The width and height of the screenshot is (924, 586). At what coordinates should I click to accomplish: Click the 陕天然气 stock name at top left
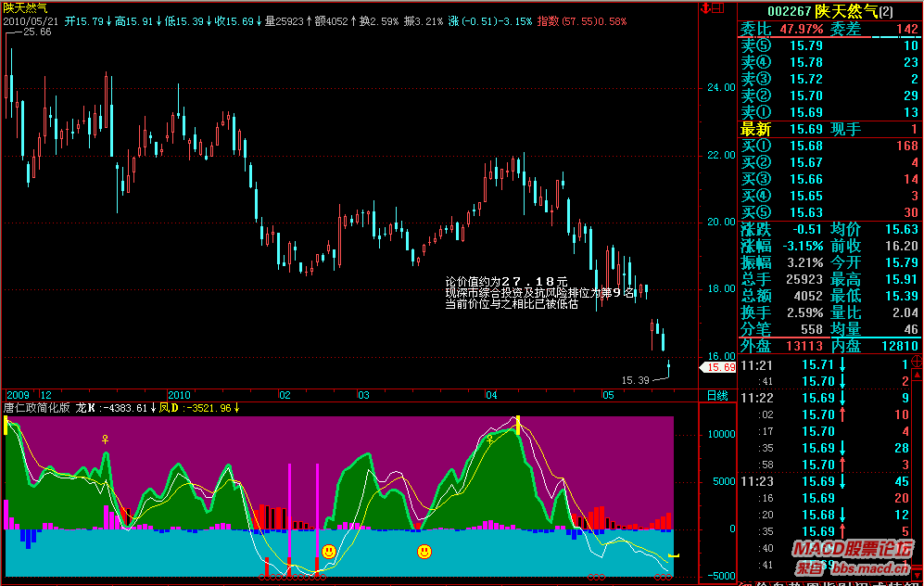[x=26, y=7]
